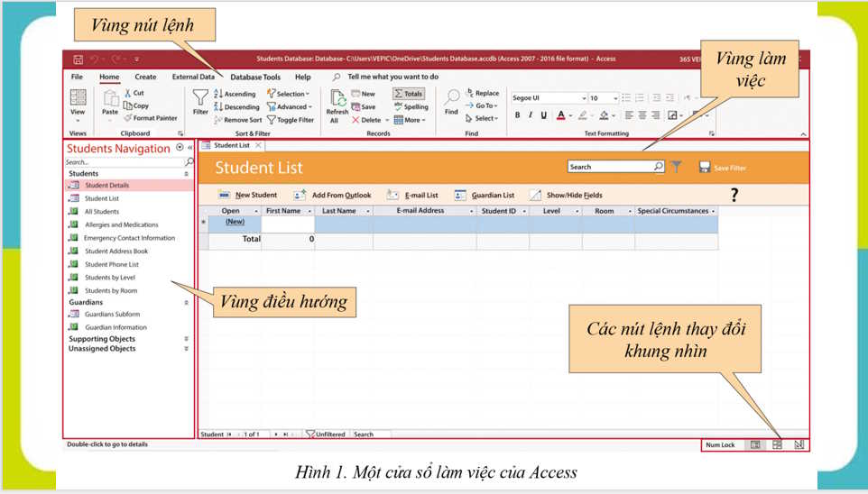Image resolution: width=868 pixels, height=494 pixels.
Task: Sort records Ascending
Action: pyautogui.click(x=235, y=94)
